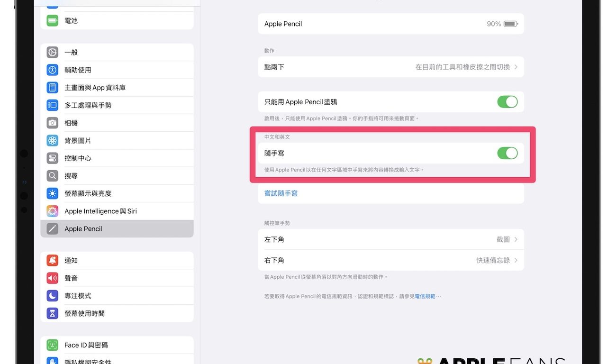Viewport: 616px width, 364px height.
Task: Open 右下角 快速備忘錄 chevron
Action: pyautogui.click(x=516, y=261)
